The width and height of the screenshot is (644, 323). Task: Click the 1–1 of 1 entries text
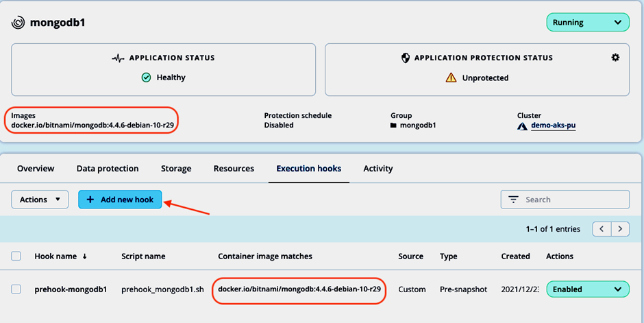tap(554, 229)
